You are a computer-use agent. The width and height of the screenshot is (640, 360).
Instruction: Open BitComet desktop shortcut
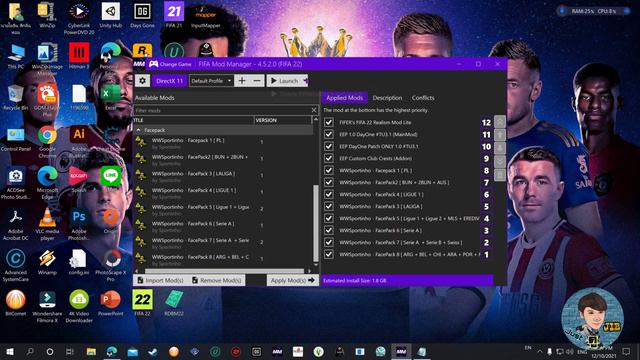coord(16,304)
